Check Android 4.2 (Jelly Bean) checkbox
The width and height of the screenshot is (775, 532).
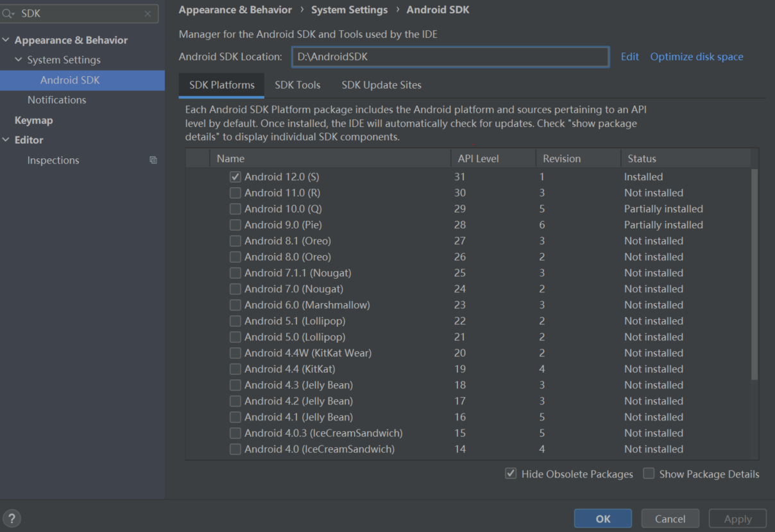(235, 401)
